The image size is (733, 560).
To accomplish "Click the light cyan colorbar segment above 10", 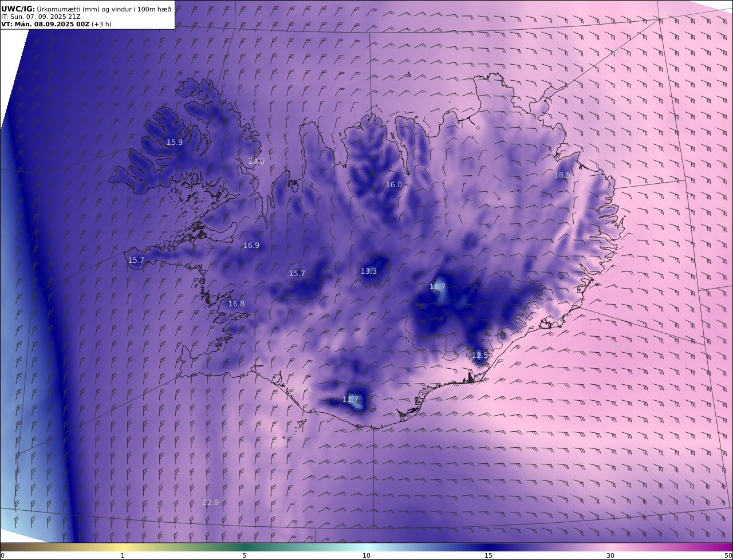I will click(x=366, y=547).
